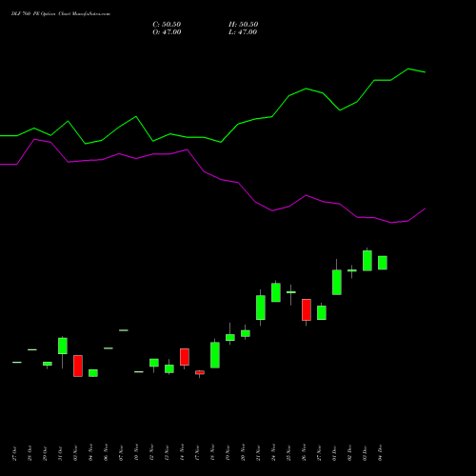Viewport: 476px width, 476px height.
Task: Click the green candlestick for 24 Nov
Action: click(x=276, y=292)
